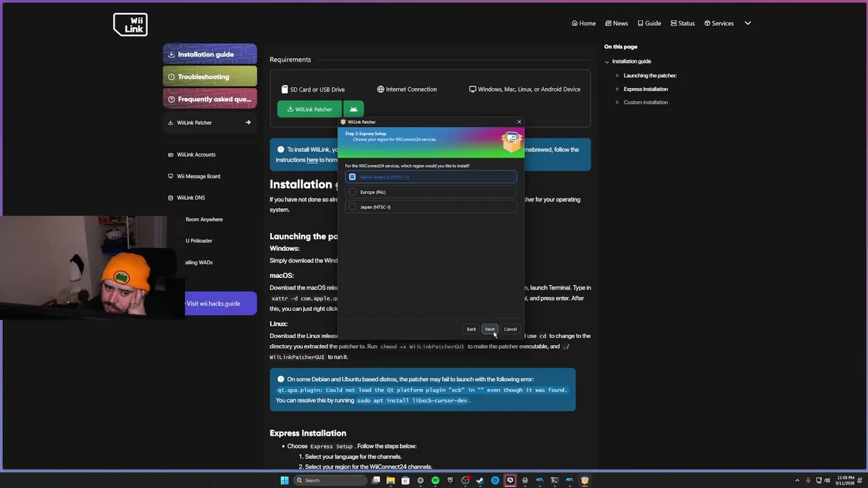Open the Status page in navigation
The image size is (868, 488).
(x=682, y=23)
